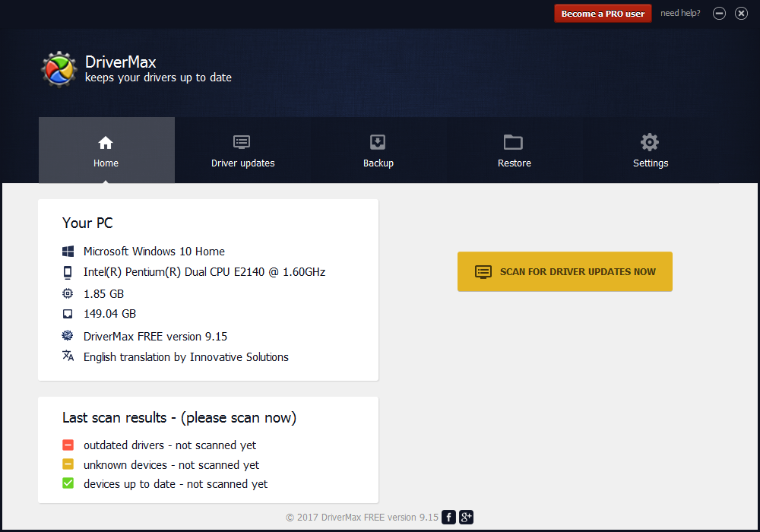The width and height of the screenshot is (760, 532).
Task: Click Become a PRO user button
Action: (x=603, y=14)
